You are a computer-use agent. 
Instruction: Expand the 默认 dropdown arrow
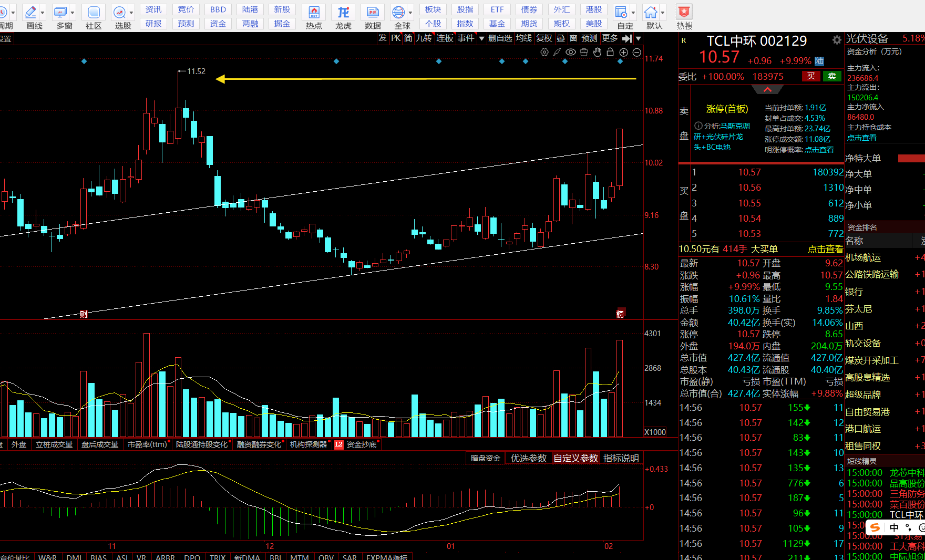[662, 13]
